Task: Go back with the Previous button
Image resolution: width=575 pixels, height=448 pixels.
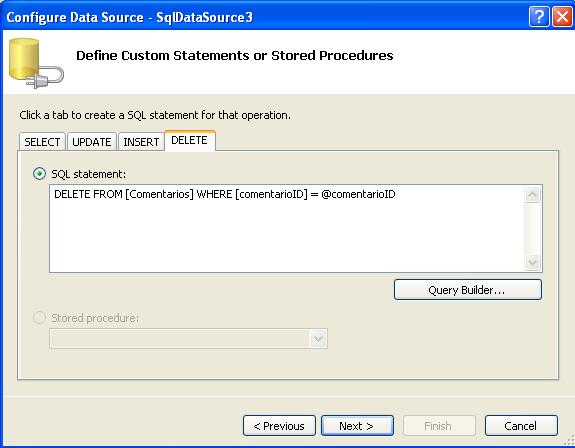Action: click(279, 426)
